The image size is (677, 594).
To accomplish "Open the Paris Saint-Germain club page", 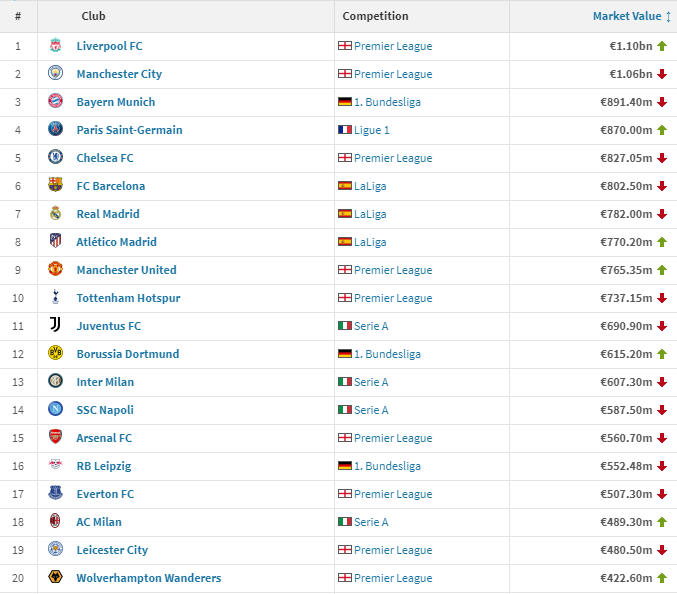I will 130,130.
